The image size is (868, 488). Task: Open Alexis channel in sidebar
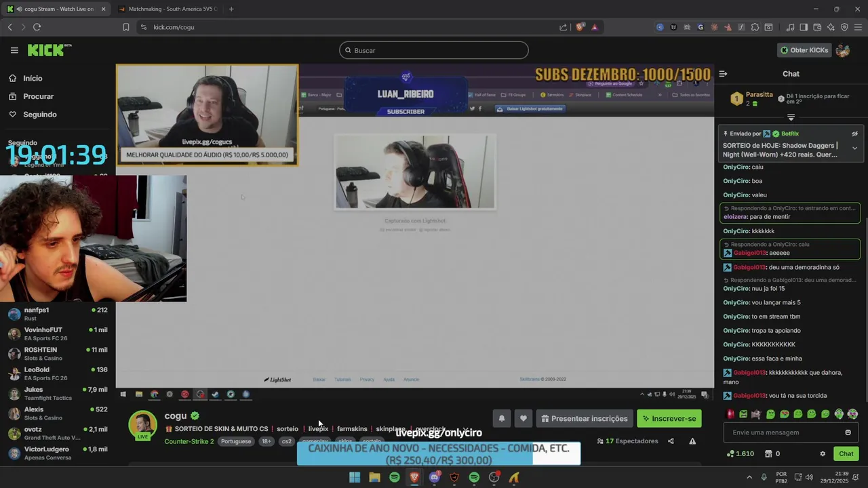[x=58, y=413]
